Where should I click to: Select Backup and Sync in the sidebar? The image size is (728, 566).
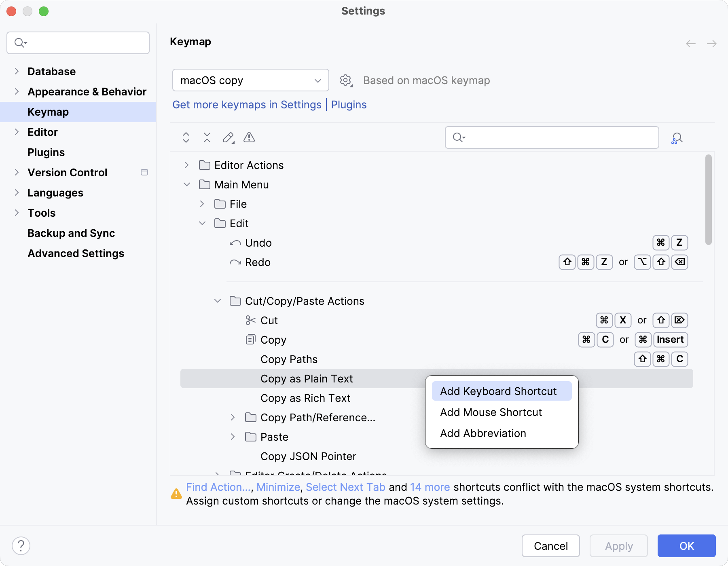(71, 233)
